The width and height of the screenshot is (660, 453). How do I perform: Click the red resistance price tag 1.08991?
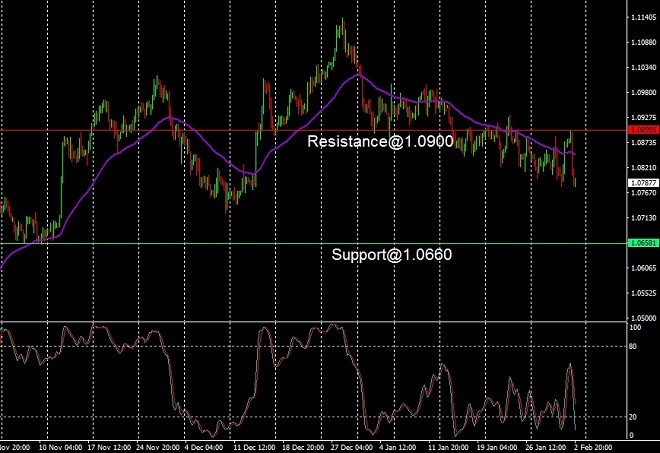click(643, 130)
